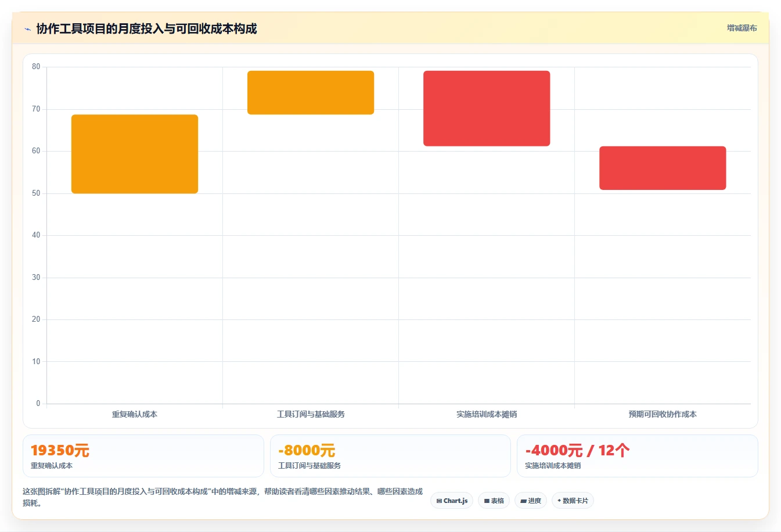The height and width of the screenshot is (532, 781).
Task: Click the description text beginning 这张图拆解
Action: (x=223, y=497)
